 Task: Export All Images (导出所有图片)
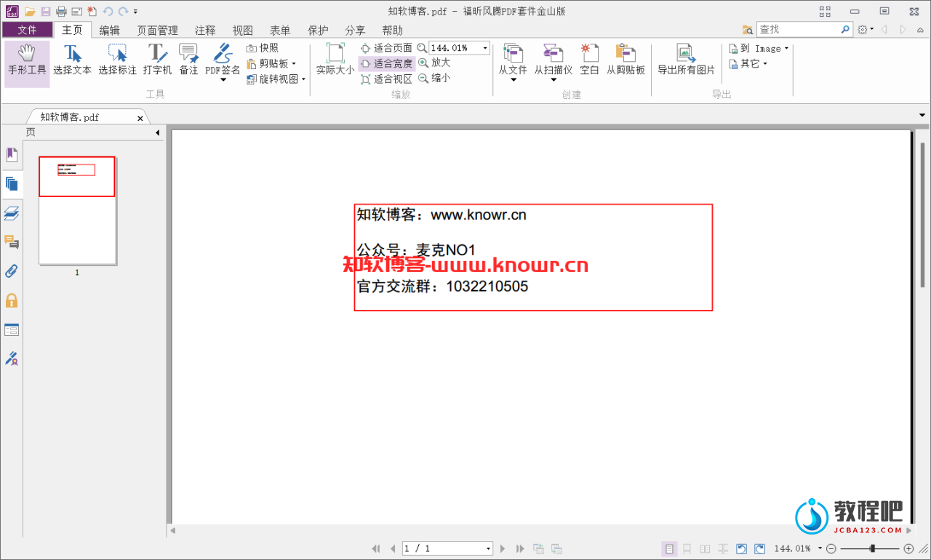coord(686,61)
